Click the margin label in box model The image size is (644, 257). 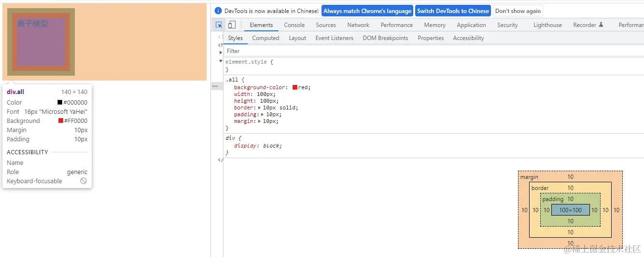tap(529, 177)
